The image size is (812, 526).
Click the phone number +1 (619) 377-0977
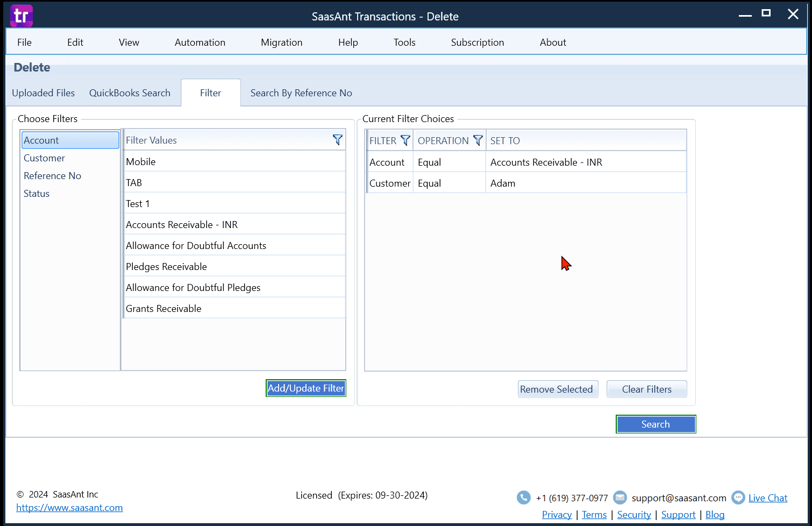[x=572, y=498]
